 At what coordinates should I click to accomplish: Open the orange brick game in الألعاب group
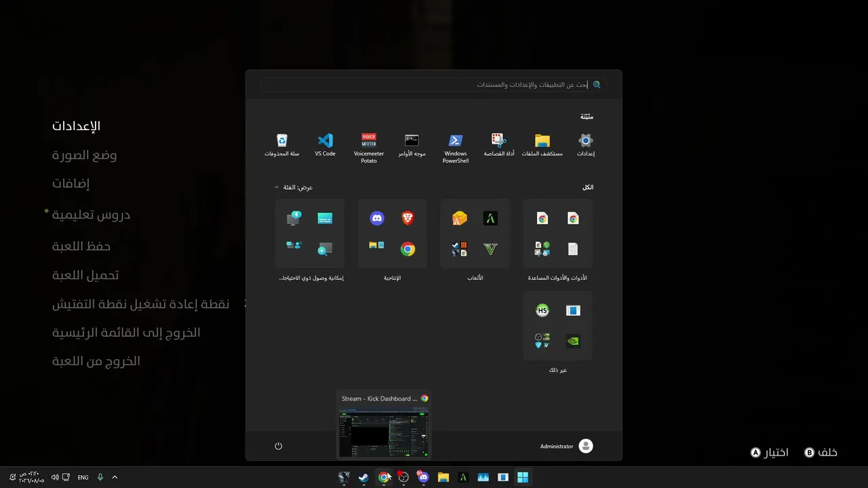click(460, 218)
